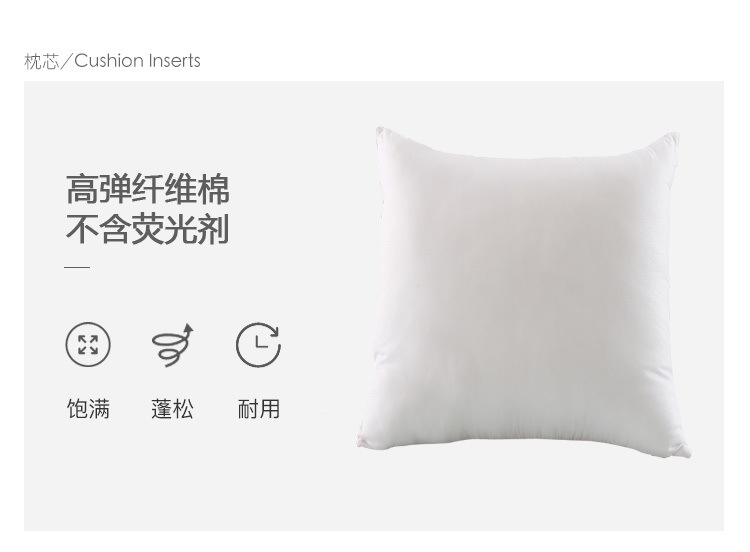Click the arrowhead tip of the spiral icon
This screenshot has height=552, width=750.
tap(189, 328)
